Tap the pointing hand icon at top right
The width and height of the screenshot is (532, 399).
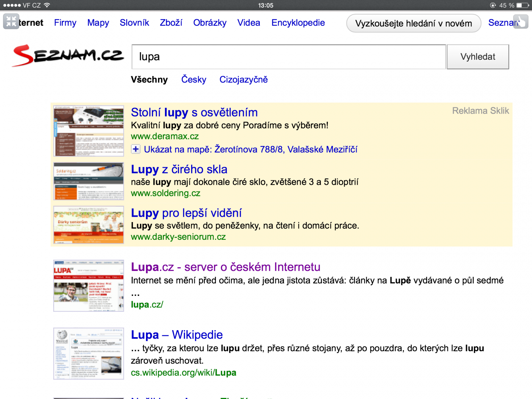[x=521, y=22]
